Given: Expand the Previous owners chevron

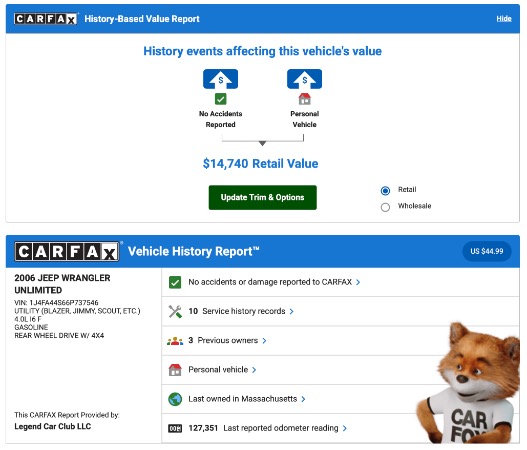Looking at the screenshot, I should coord(264,341).
